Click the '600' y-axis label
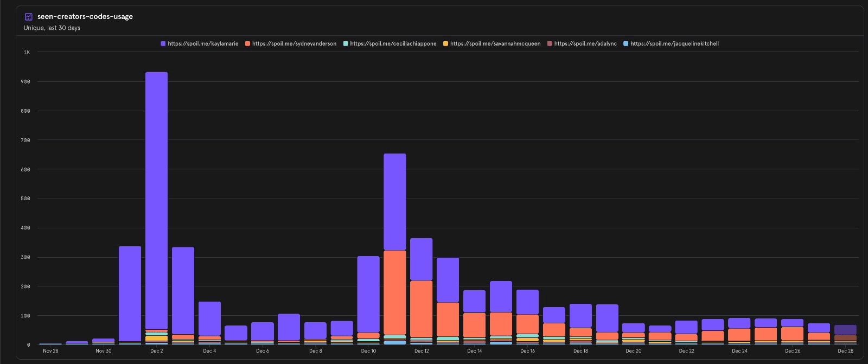 click(x=25, y=170)
